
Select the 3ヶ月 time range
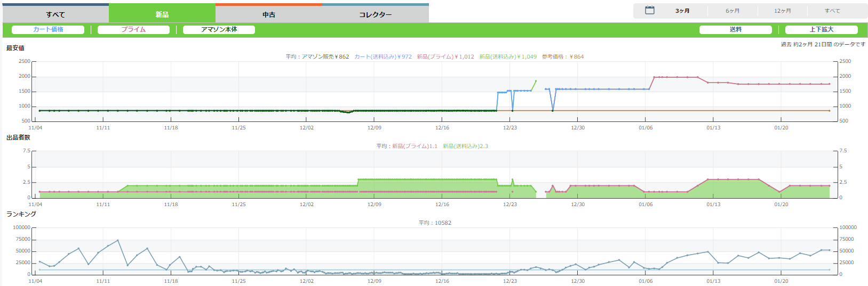tap(682, 11)
